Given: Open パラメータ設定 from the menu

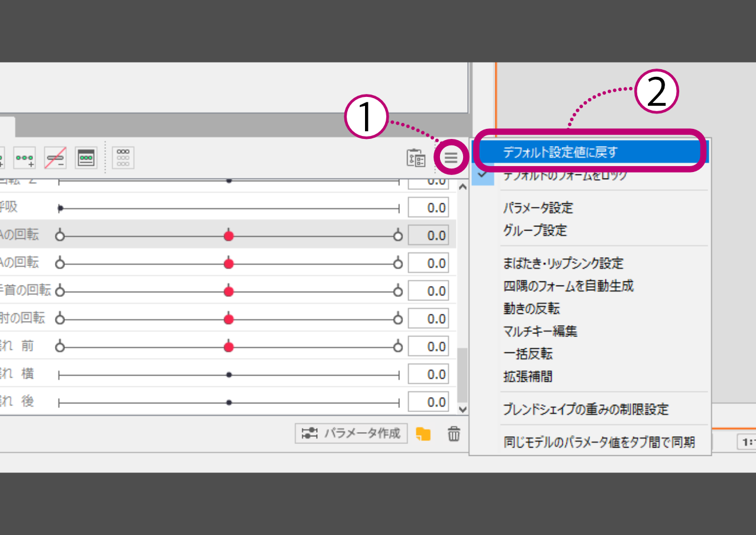Looking at the screenshot, I should click(591, 208).
